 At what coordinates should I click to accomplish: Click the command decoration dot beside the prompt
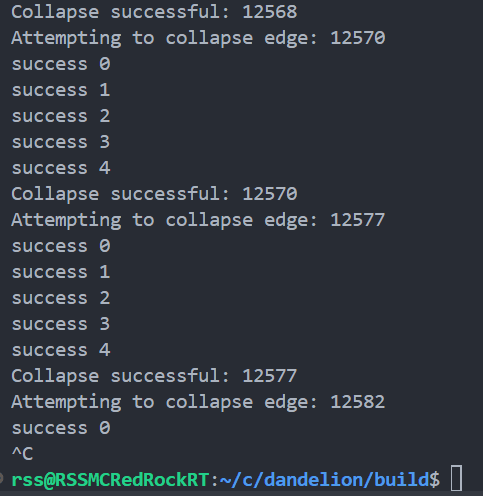click(x=1, y=478)
